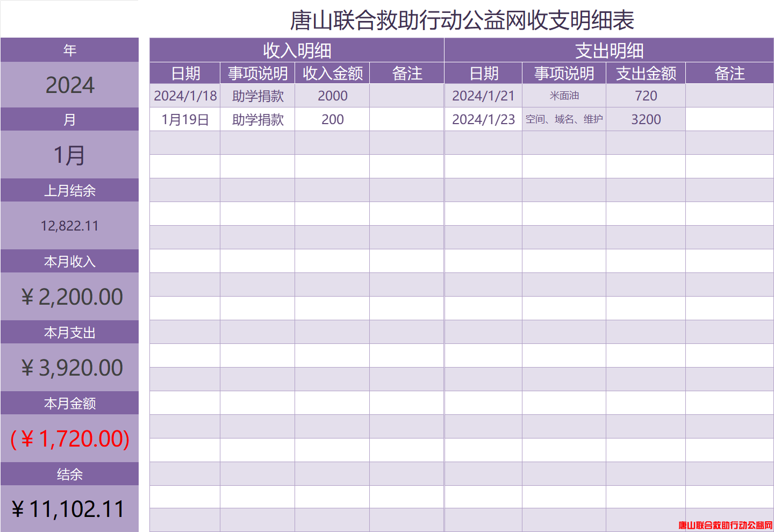Click expense item cell 空间、域名、维护

pos(564,119)
